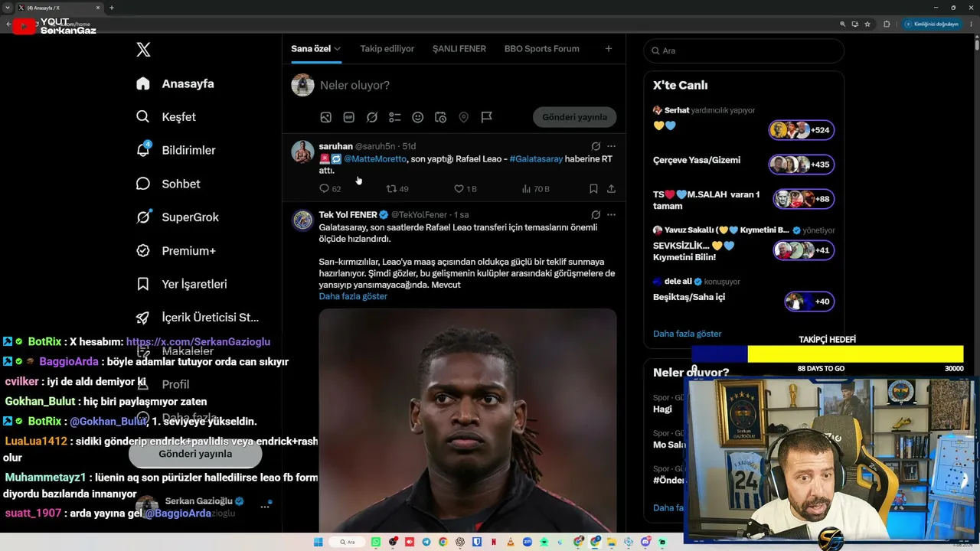Click the Grok icon in compose toolbar
The image size is (980, 551).
(372, 117)
